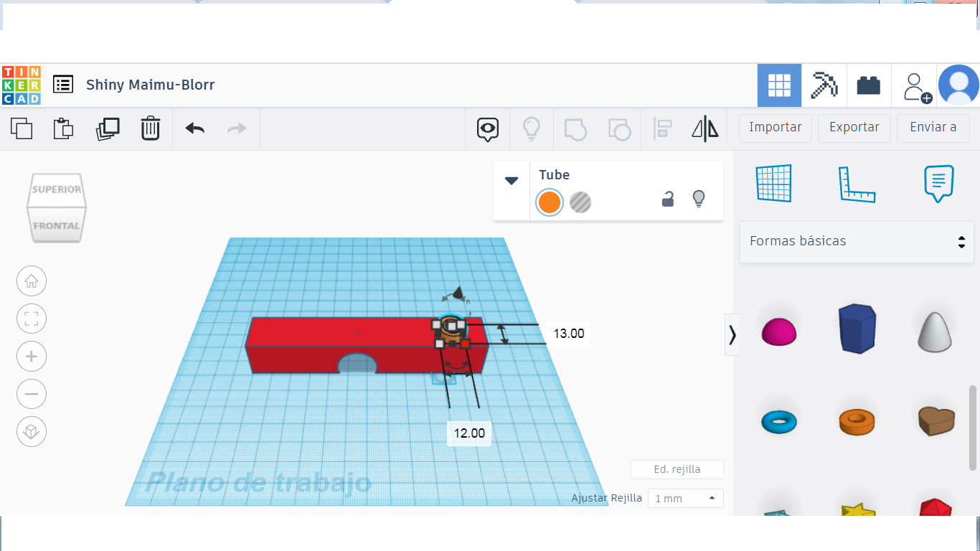The width and height of the screenshot is (980, 551).
Task: Pick the dark blue polygon shape
Action: pos(857,329)
